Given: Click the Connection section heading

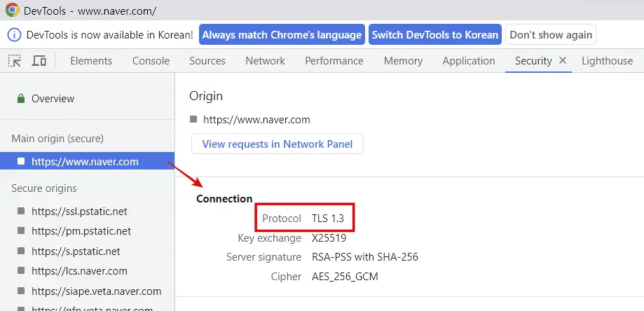Looking at the screenshot, I should click(x=224, y=199).
